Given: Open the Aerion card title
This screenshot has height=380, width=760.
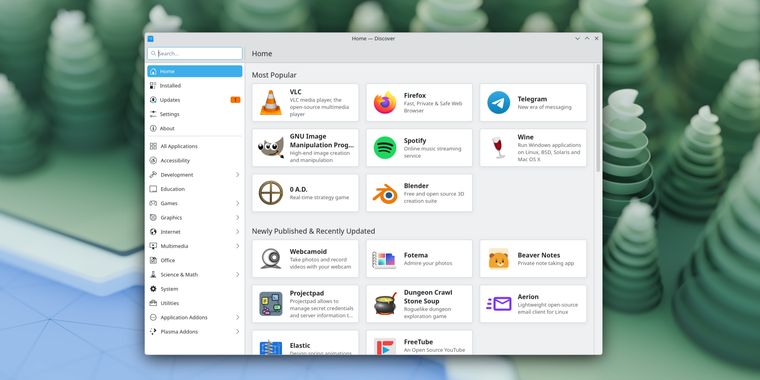Looking at the screenshot, I should (x=528, y=297).
